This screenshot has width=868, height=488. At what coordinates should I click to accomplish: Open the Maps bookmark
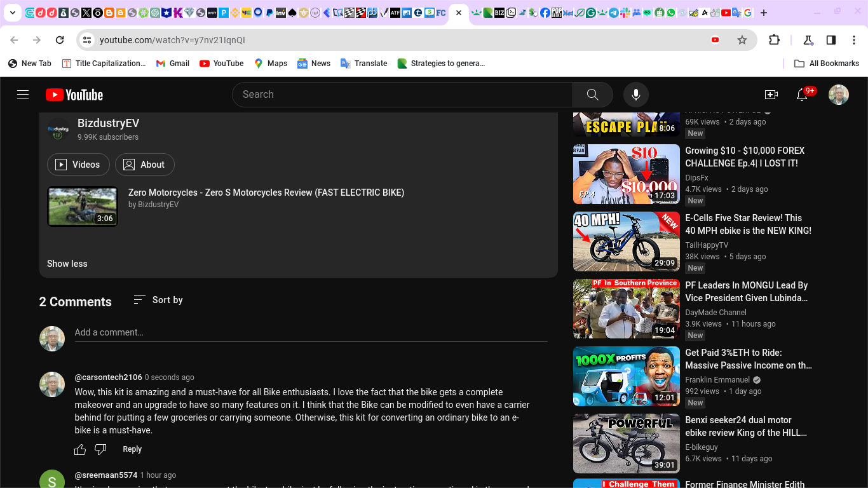pyautogui.click(x=271, y=64)
